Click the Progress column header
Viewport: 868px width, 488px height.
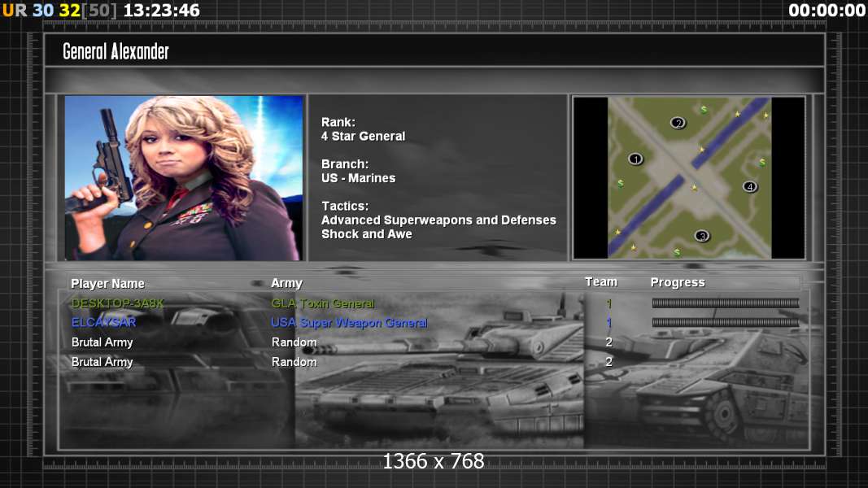tap(678, 282)
